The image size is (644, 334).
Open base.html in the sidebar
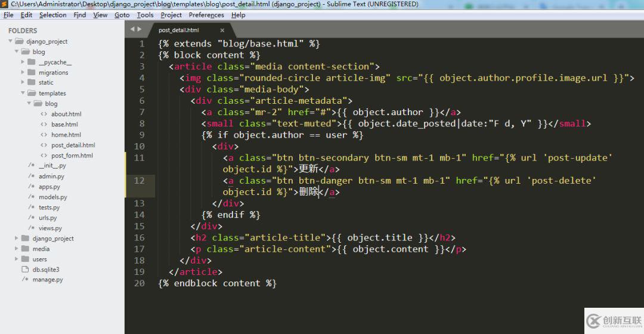(64, 124)
